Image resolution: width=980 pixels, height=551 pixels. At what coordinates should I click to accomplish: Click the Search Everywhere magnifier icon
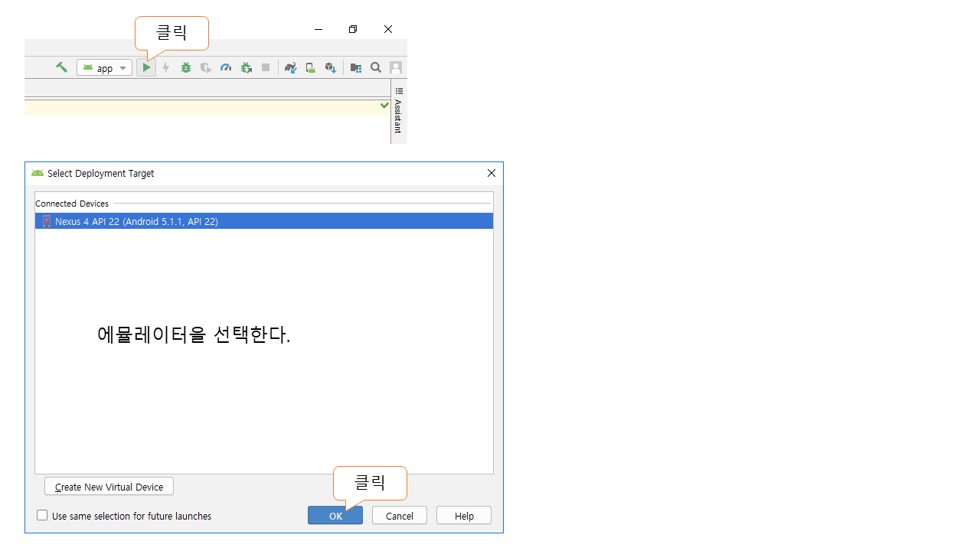tap(376, 67)
